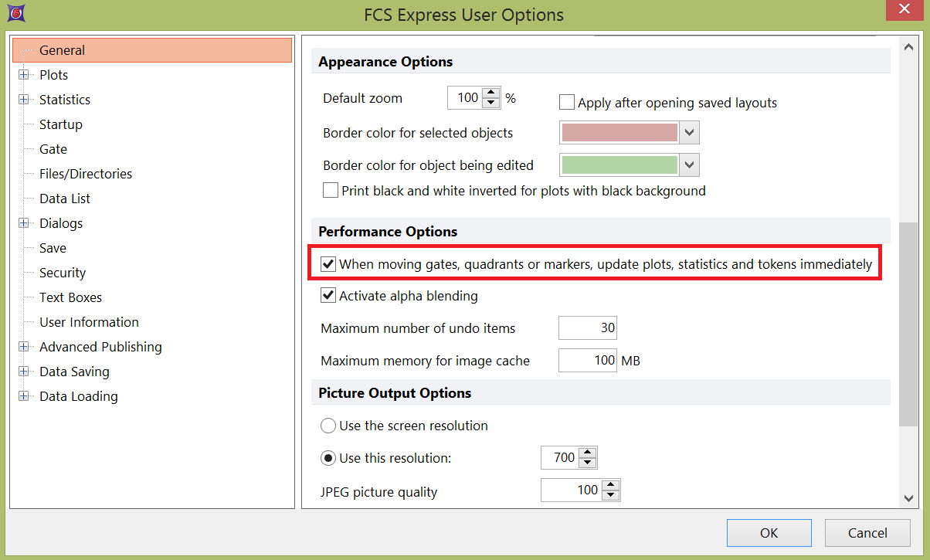
Task: Click the Cancel button
Action: pos(867,533)
